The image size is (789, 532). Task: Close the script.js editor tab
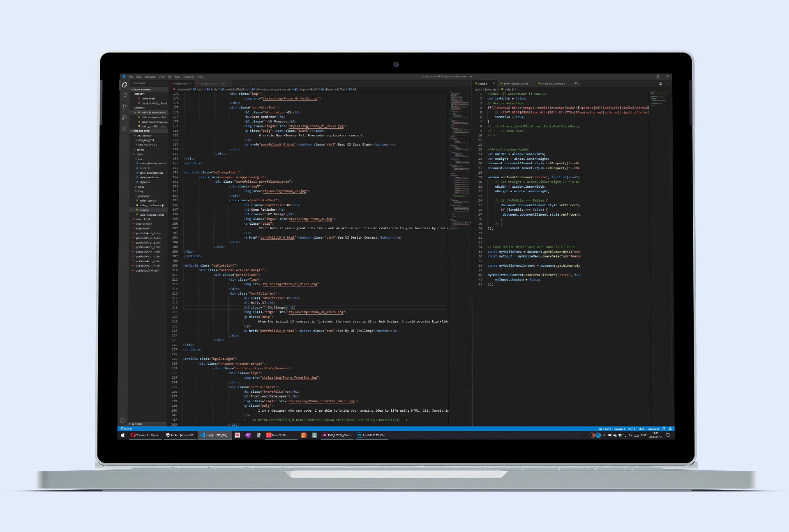tap(494, 83)
